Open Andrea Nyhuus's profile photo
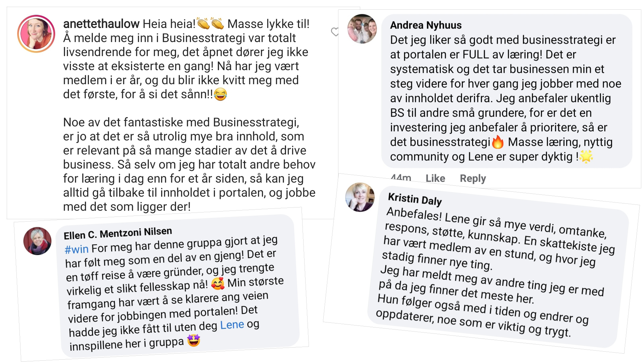644x362 pixels. (x=362, y=28)
